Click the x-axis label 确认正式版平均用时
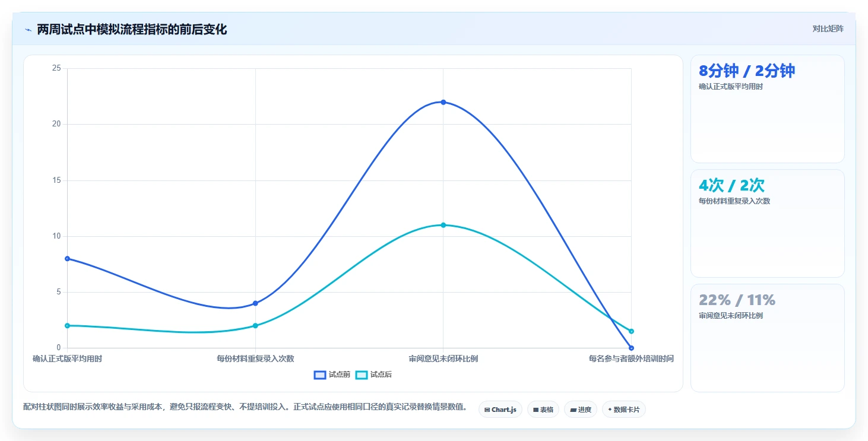This screenshot has width=868, height=441. click(67, 358)
